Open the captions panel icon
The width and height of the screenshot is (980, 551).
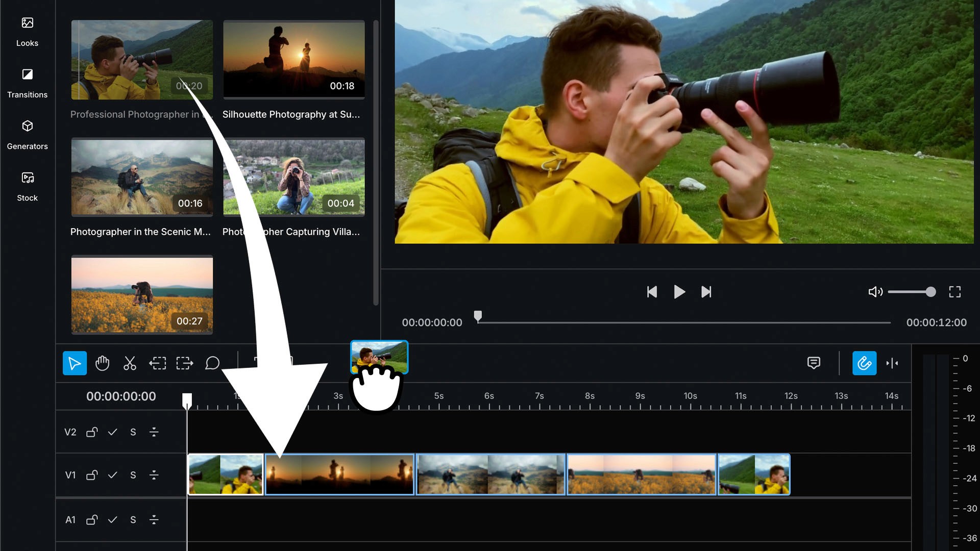coord(814,363)
